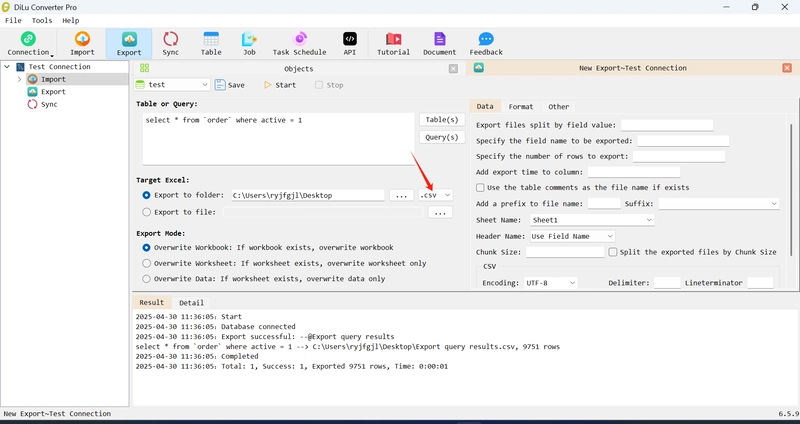800x424 pixels.
Task: Start the export job
Action: click(280, 85)
